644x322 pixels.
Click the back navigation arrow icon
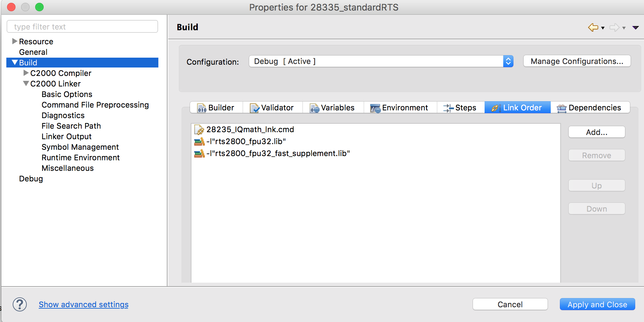pos(593,27)
